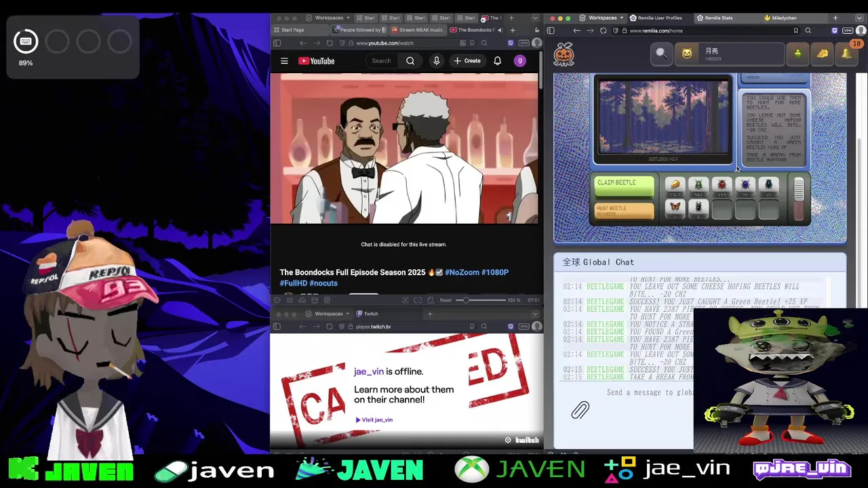Click the YouTube magnifier search button
Viewport: 868px width, 488px height.
tap(410, 61)
